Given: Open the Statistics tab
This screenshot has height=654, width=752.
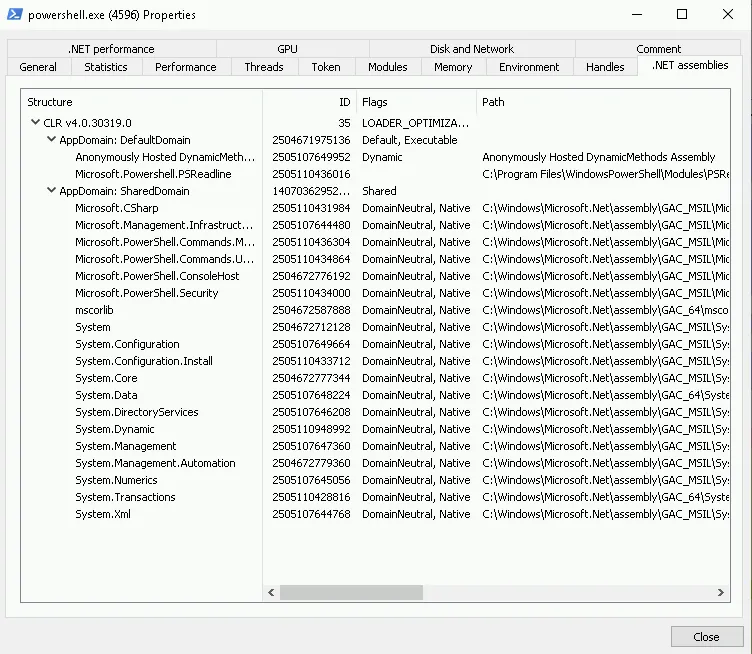Looking at the screenshot, I should click(x=106, y=67).
